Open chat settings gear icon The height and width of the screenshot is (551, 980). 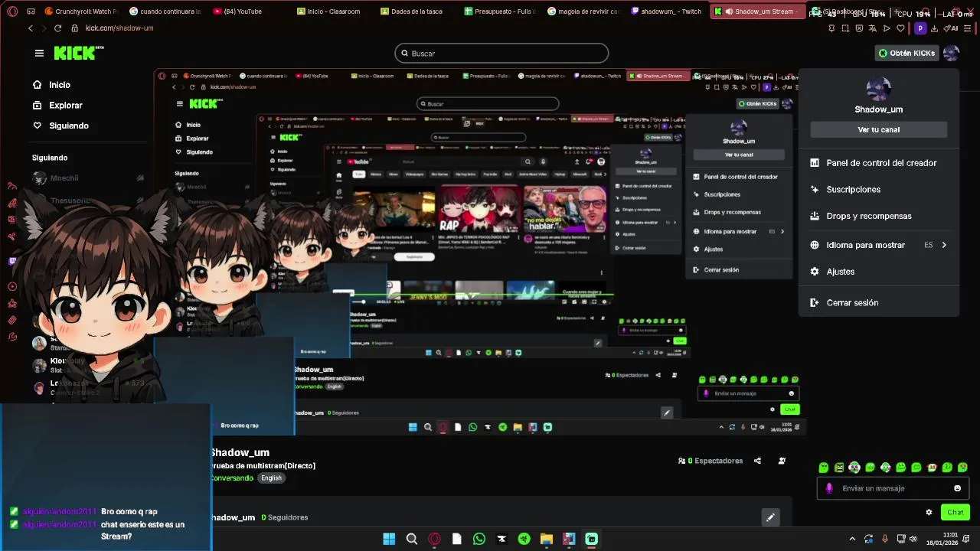tap(929, 512)
